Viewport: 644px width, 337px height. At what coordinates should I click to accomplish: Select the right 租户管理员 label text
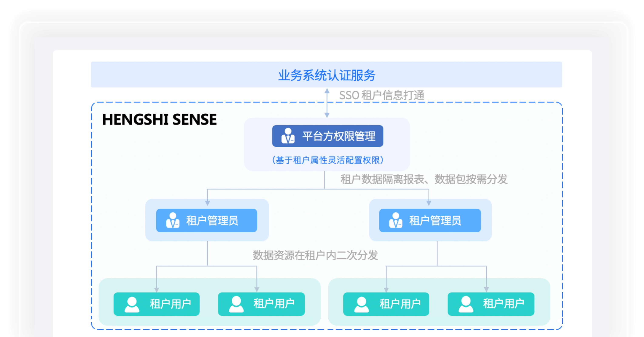click(x=435, y=220)
